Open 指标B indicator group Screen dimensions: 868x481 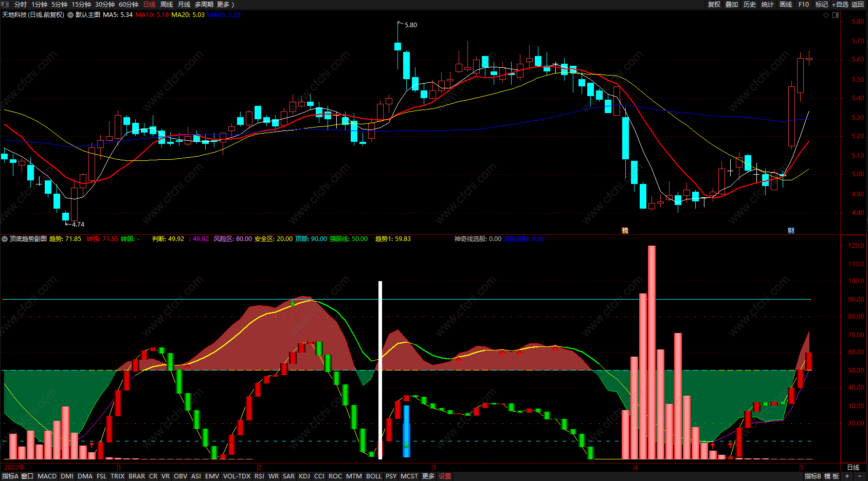click(x=813, y=476)
